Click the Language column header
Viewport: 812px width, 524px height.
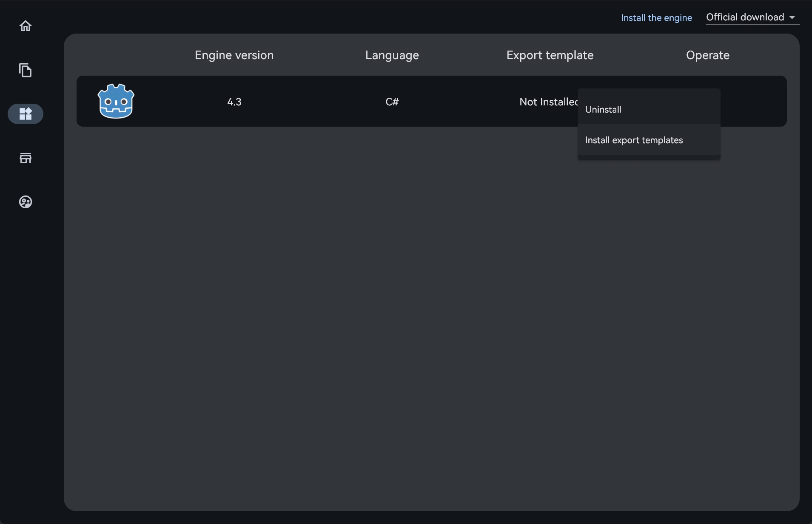tap(392, 55)
